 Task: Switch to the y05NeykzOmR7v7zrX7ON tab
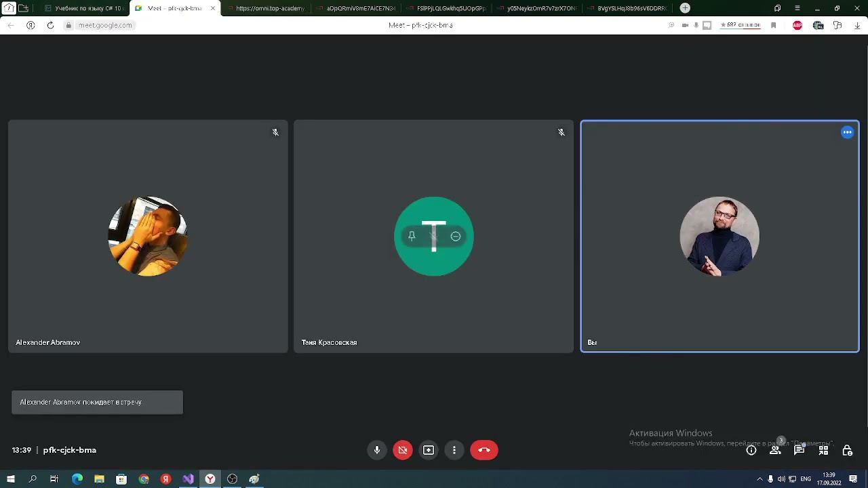tap(536, 8)
